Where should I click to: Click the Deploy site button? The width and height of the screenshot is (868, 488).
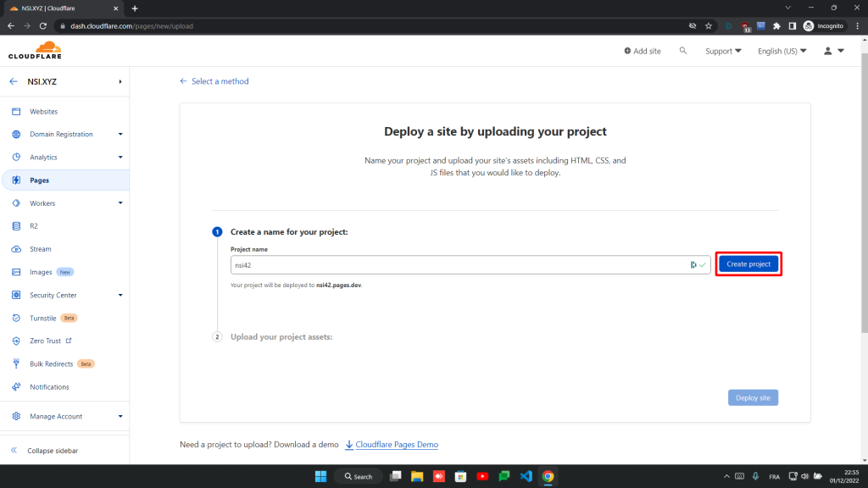pyautogui.click(x=753, y=397)
